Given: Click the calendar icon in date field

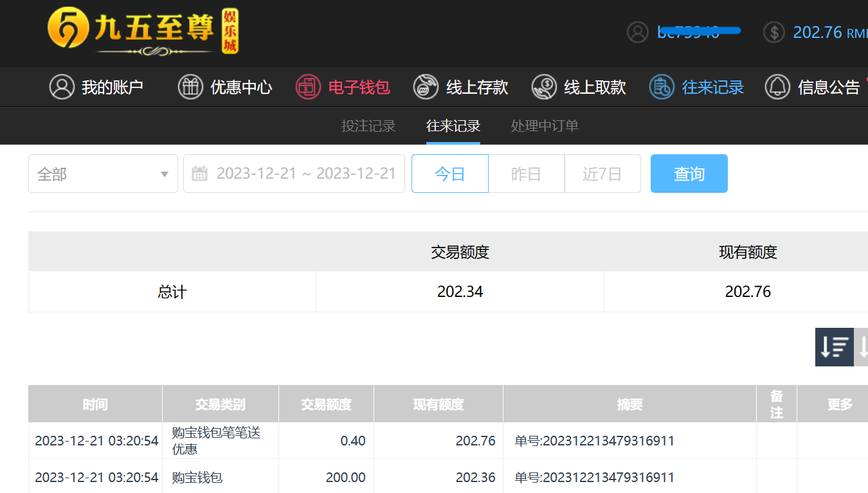Looking at the screenshot, I should [200, 174].
